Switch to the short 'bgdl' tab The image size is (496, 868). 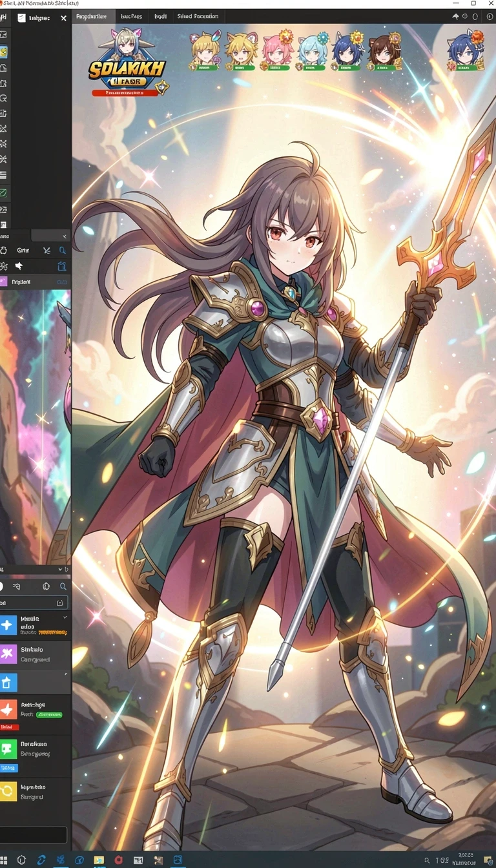click(160, 16)
